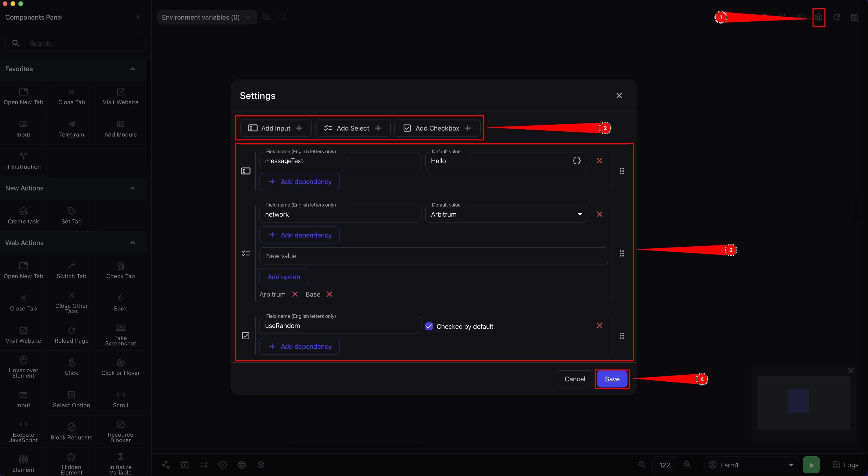The image size is (868, 476).
Task: Click the fullscreen frame icon
Action: coord(282,17)
